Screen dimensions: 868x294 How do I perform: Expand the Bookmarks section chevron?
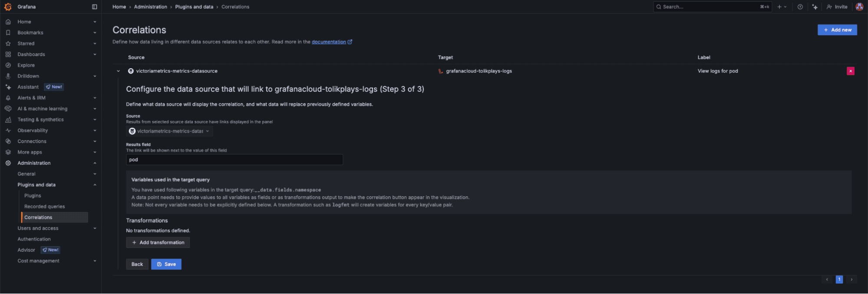(95, 33)
